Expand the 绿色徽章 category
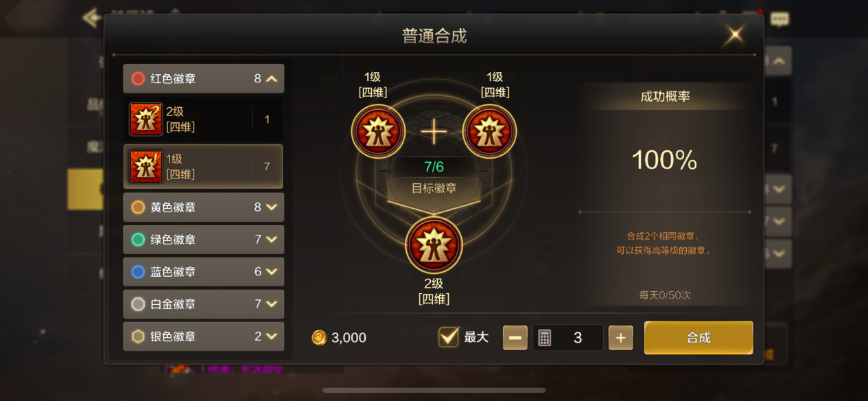 click(x=203, y=240)
